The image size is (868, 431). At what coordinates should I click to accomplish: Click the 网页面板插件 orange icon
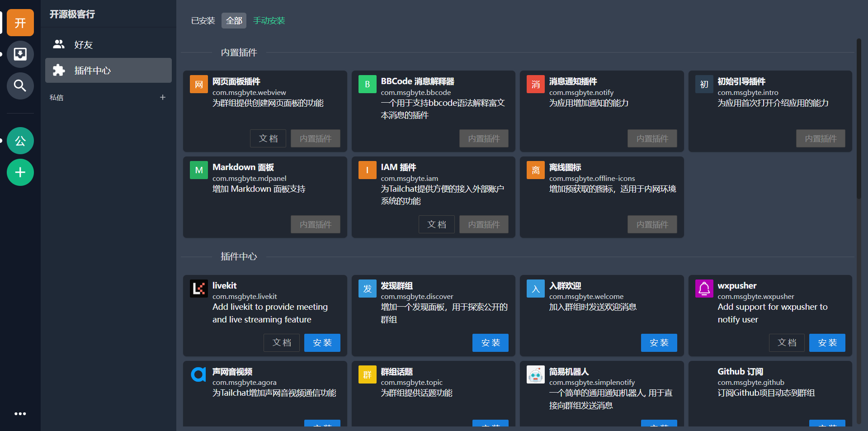(199, 84)
